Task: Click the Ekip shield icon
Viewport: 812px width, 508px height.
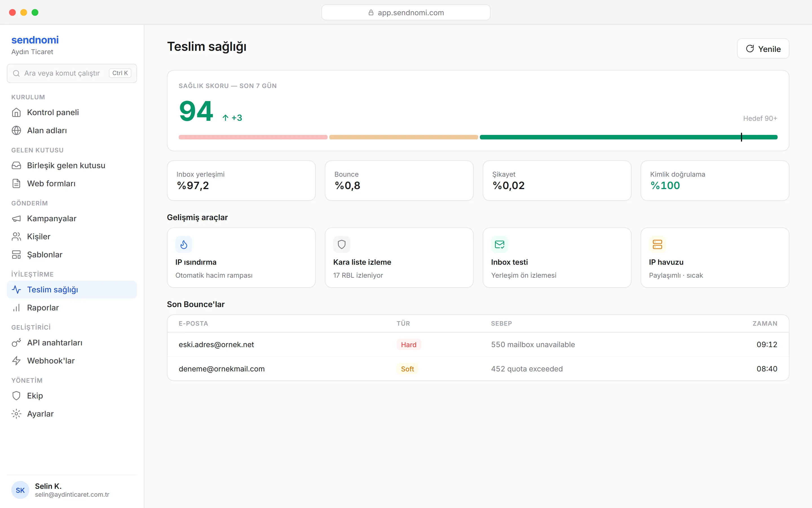Action: tap(16, 396)
